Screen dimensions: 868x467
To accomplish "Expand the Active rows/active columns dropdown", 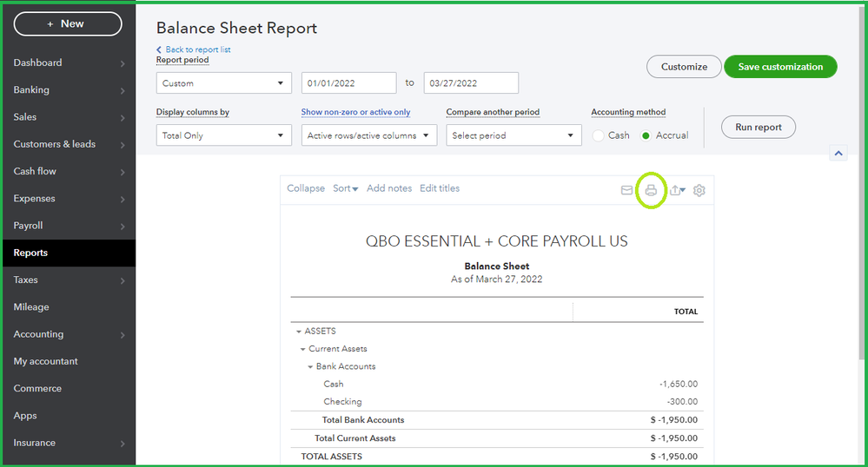I will 369,135.
